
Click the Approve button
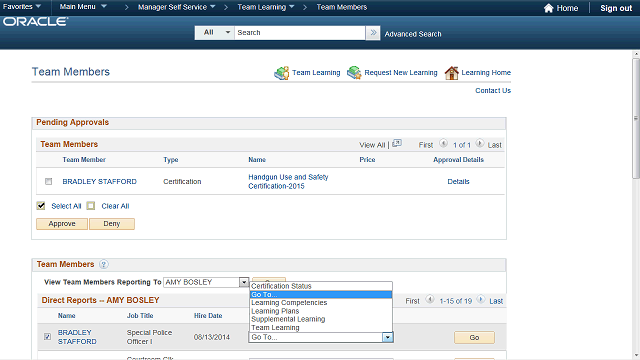62,224
